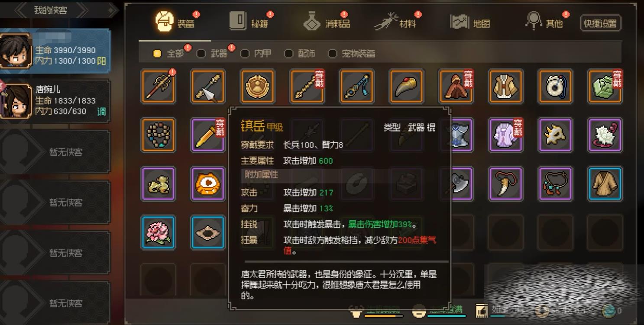Select the pink peony flower item
Screen dimensions: 644x325
point(158,232)
